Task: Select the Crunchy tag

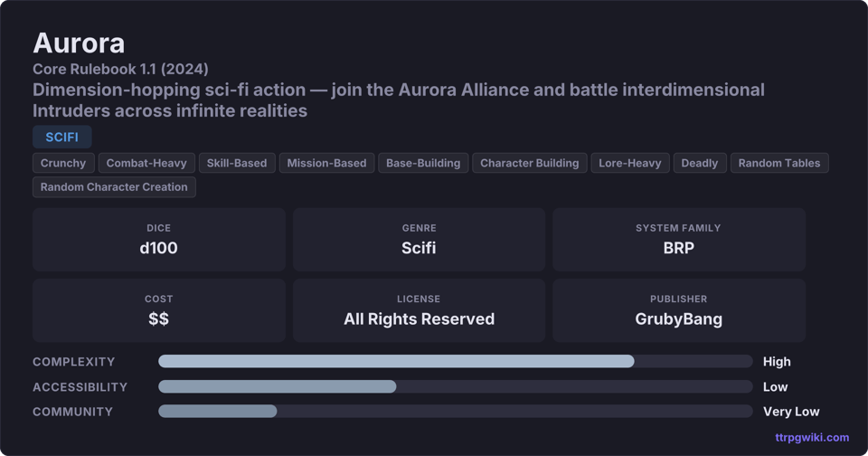Action: pyautogui.click(x=63, y=163)
